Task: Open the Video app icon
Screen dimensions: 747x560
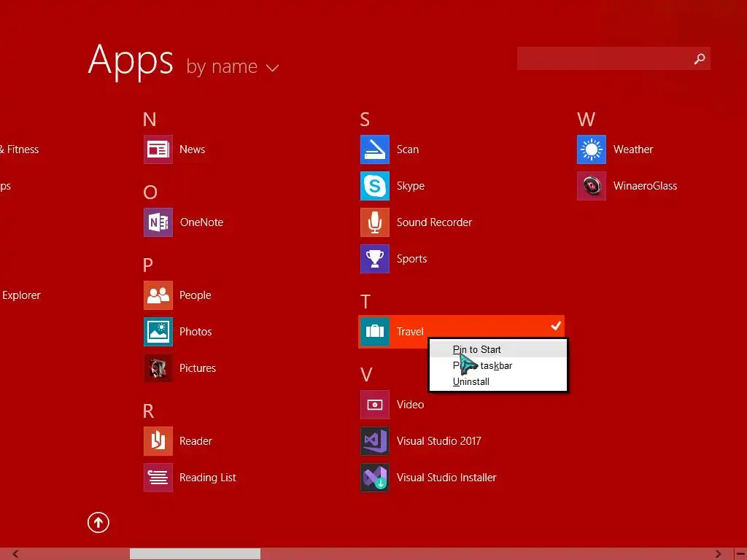Action: (375, 405)
